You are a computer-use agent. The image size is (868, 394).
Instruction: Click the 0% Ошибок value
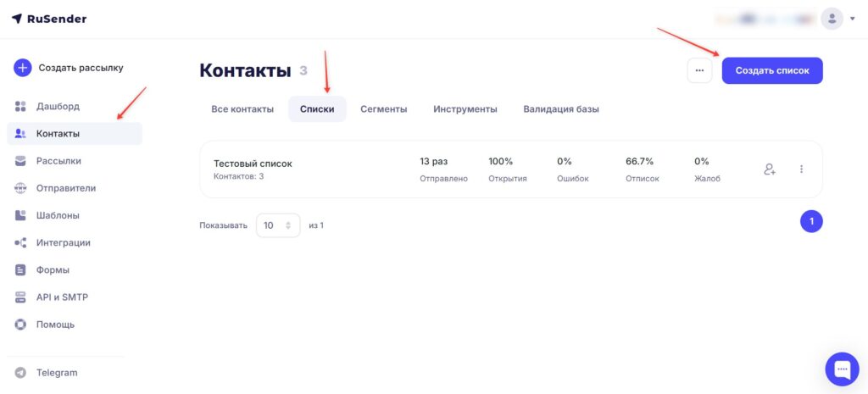(564, 162)
